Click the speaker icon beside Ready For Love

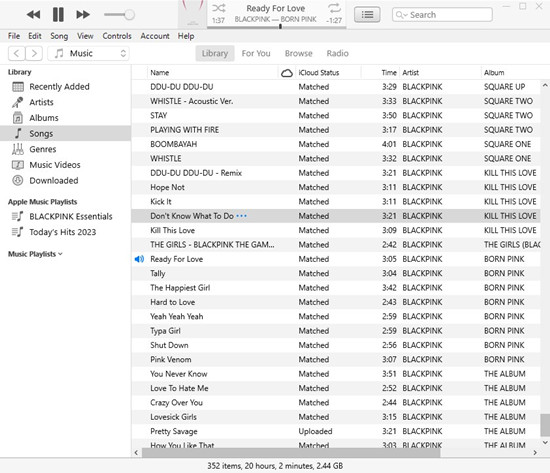coord(139,259)
